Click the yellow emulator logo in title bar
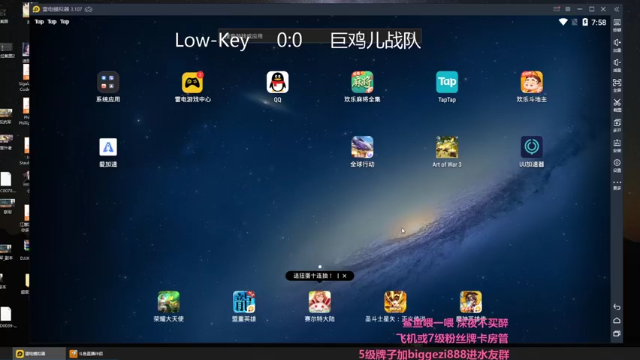640x360 pixels. click(36, 9)
